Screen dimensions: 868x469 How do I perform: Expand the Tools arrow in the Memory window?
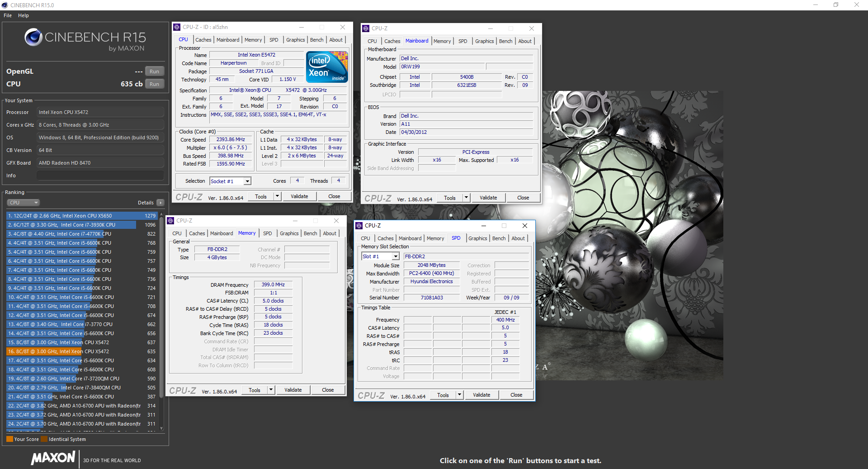[x=271, y=390]
